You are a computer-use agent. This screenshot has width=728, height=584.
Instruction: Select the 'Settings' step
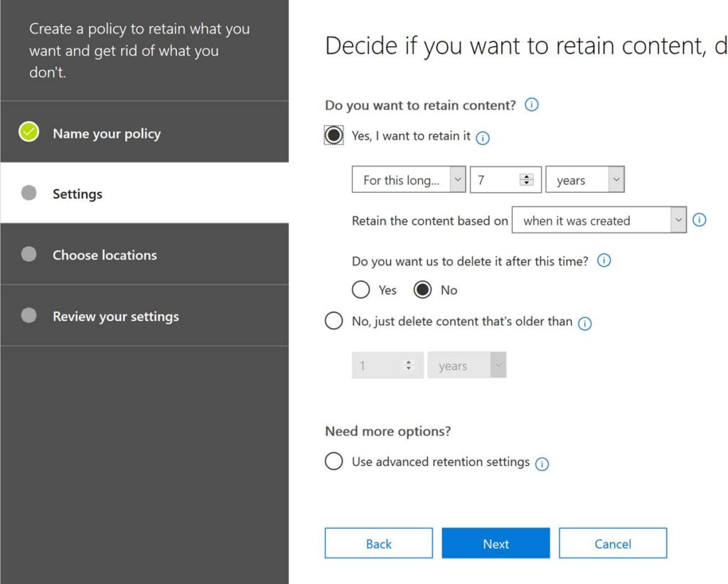(144, 193)
